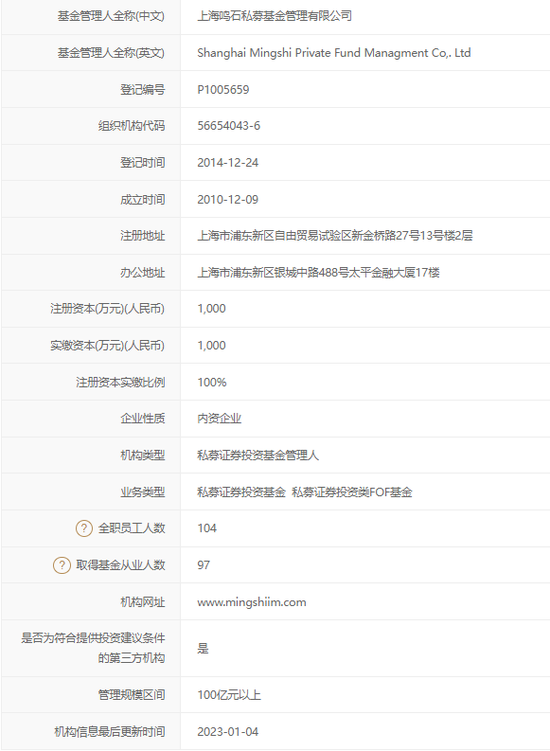Screen dimensions: 550x751
Task: Click help icon beside 取得基金从业人数
Action: 61,565
